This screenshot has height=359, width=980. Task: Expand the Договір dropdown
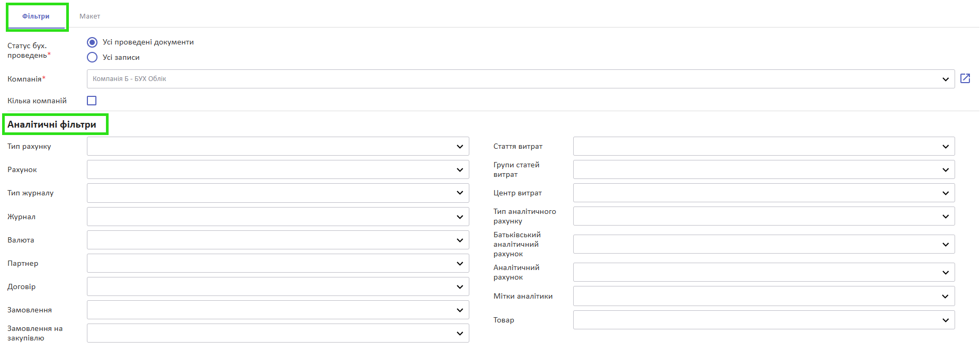click(278, 286)
